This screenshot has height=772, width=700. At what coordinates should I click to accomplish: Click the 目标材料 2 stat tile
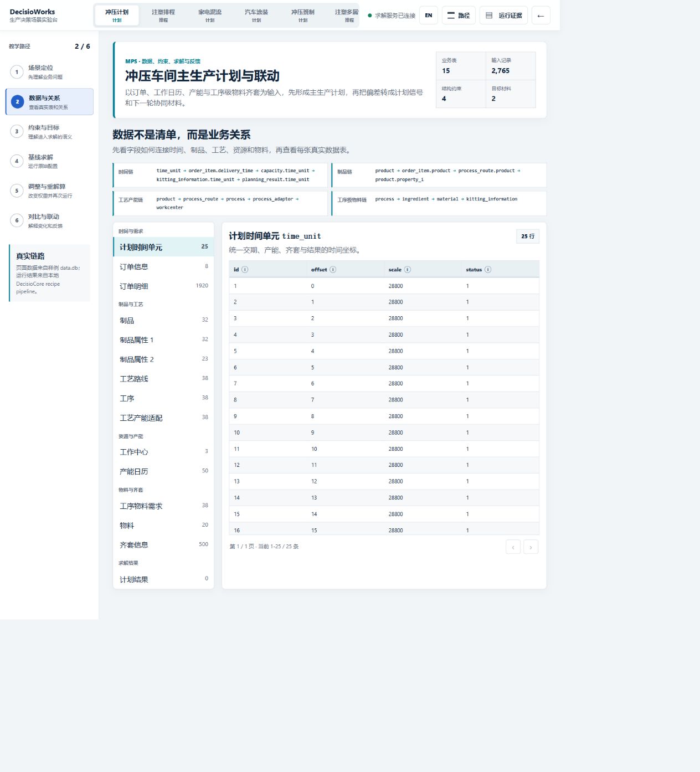511,94
